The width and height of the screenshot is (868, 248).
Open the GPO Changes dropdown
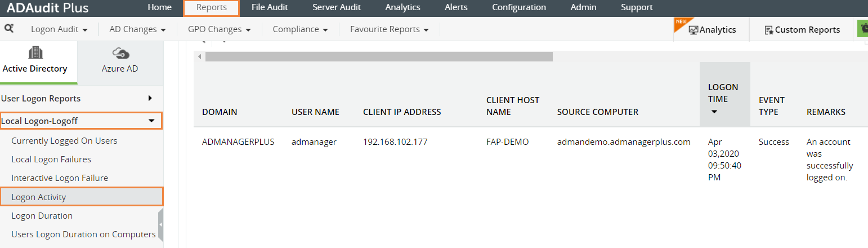pyautogui.click(x=220, y=29)
